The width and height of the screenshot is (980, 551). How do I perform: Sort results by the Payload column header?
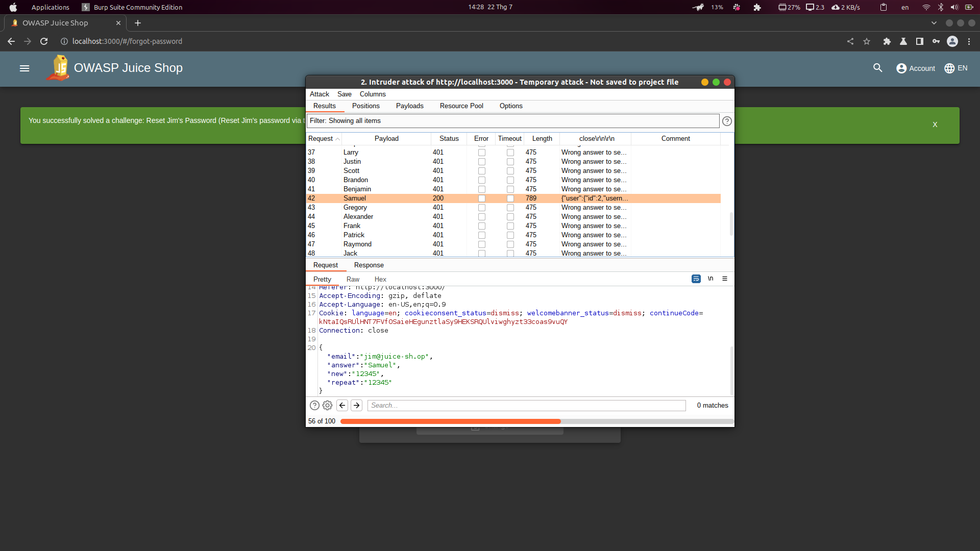(386, 139)
